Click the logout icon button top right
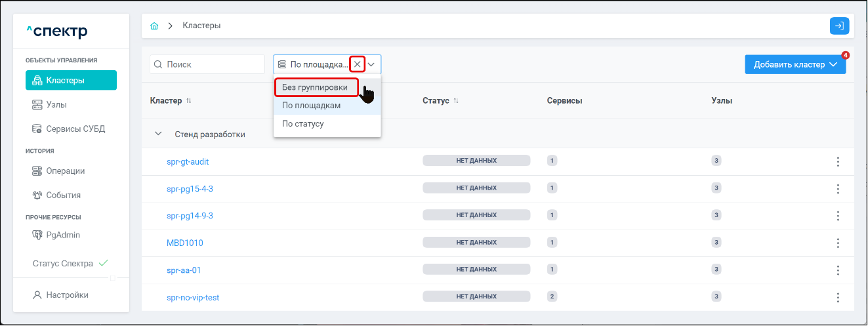 (x=839, y=26)
